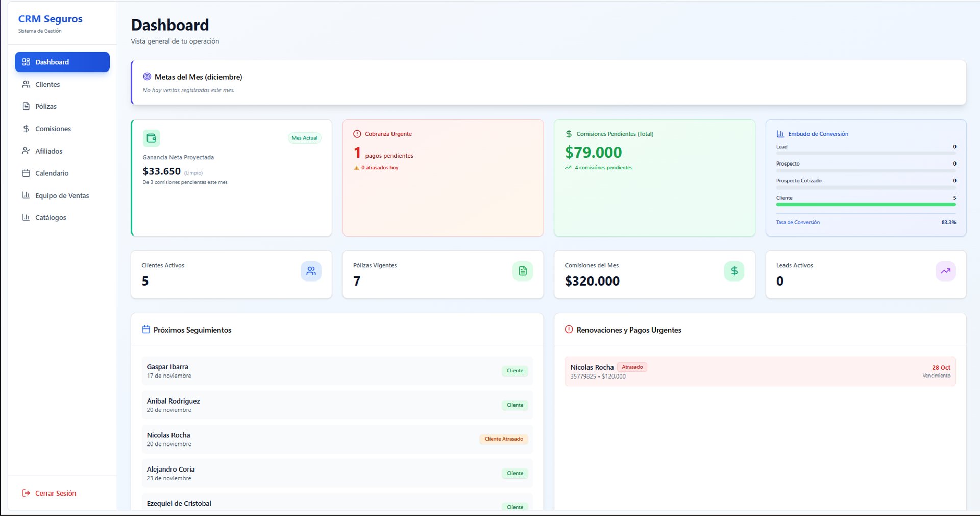Go to the Clientes section
Image resolution: width=980 pixels, height=516 pixels.
pyautogui.click(x=62, y=84)
